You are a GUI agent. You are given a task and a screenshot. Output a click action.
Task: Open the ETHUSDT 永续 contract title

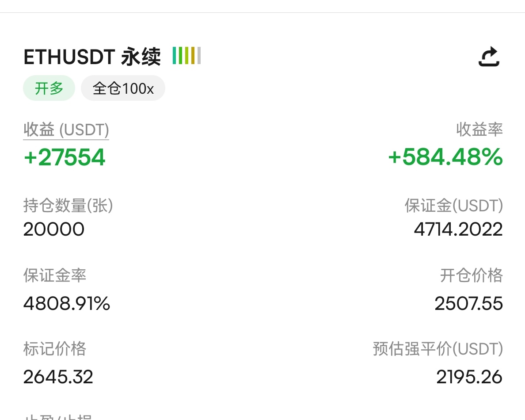[x=92, y=57]
